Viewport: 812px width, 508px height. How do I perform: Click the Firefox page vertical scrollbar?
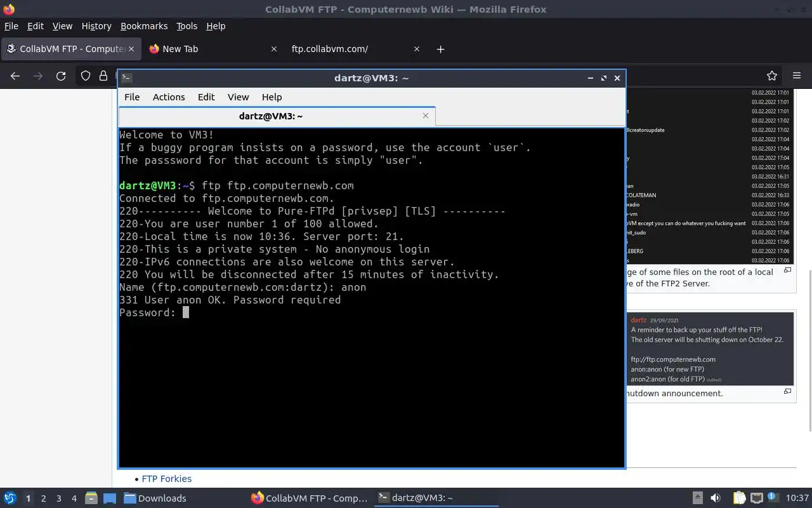[809, 349]
